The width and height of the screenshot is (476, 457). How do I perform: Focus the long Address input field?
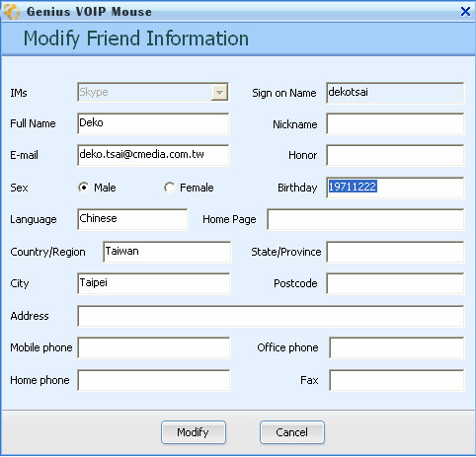271,316
